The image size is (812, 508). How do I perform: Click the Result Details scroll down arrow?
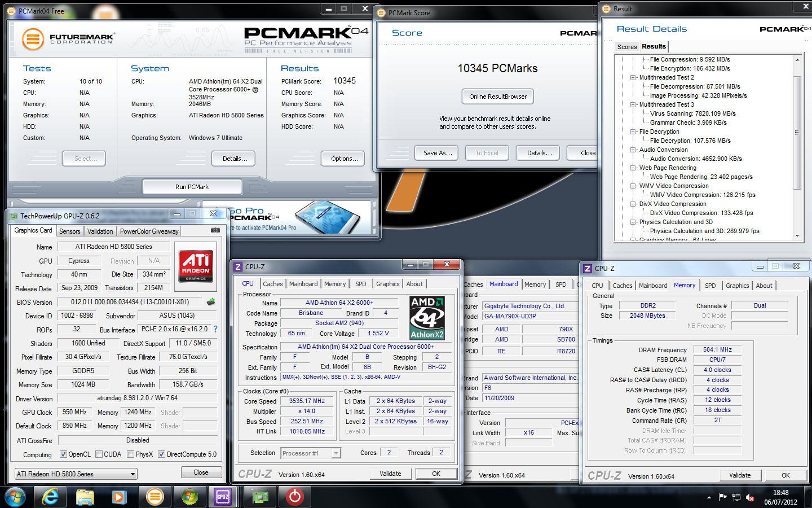(x=797, y=235)
